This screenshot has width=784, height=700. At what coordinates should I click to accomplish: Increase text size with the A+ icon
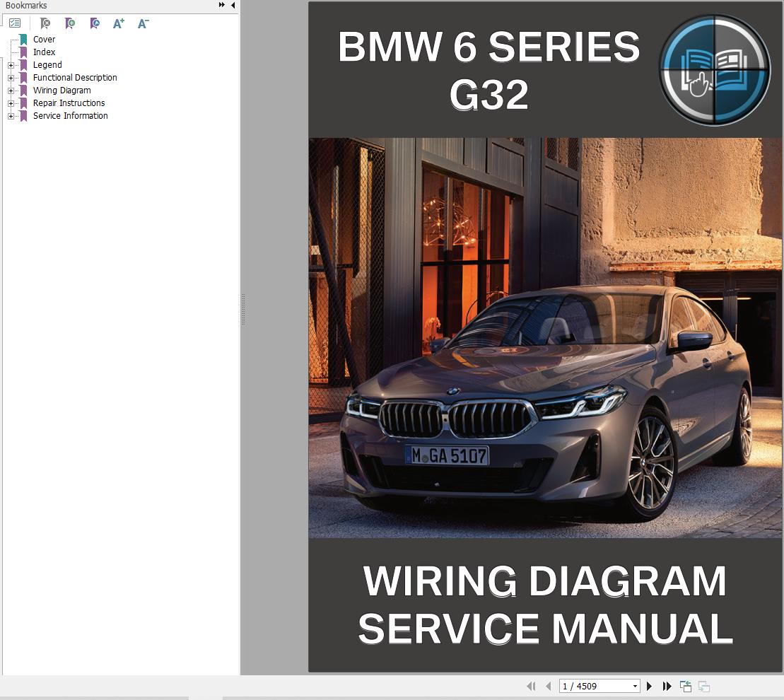[x=118, y=23]
